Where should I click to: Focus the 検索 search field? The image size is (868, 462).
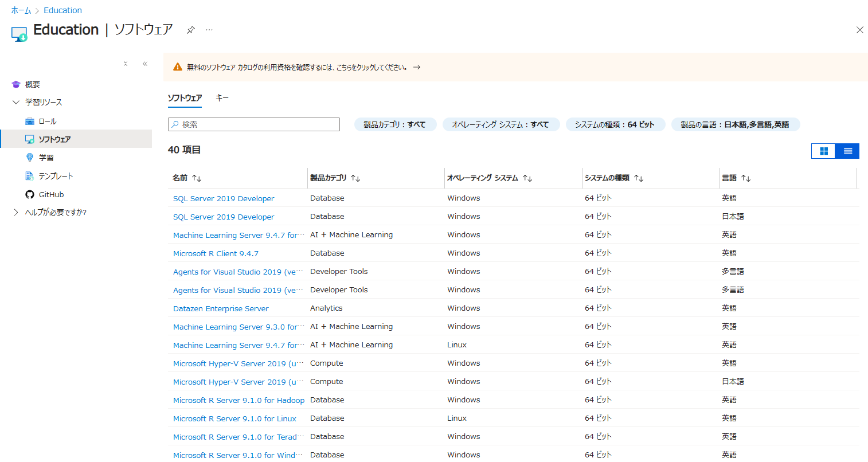click(x=254, y=124)
